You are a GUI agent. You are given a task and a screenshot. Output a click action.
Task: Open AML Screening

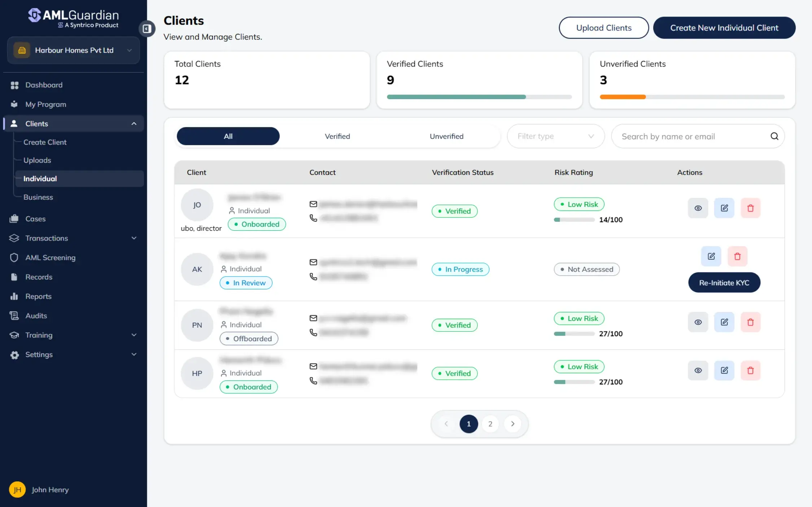click(50, 257)
